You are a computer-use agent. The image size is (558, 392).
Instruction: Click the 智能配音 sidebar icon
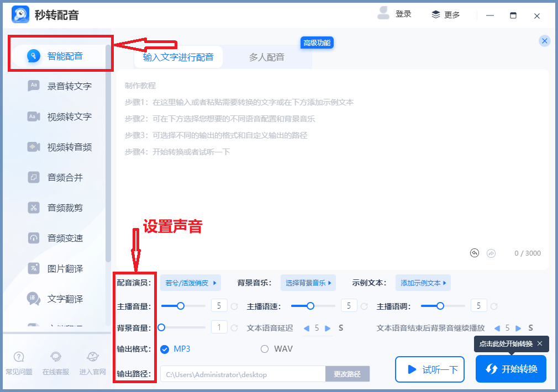tap(34, 56)
